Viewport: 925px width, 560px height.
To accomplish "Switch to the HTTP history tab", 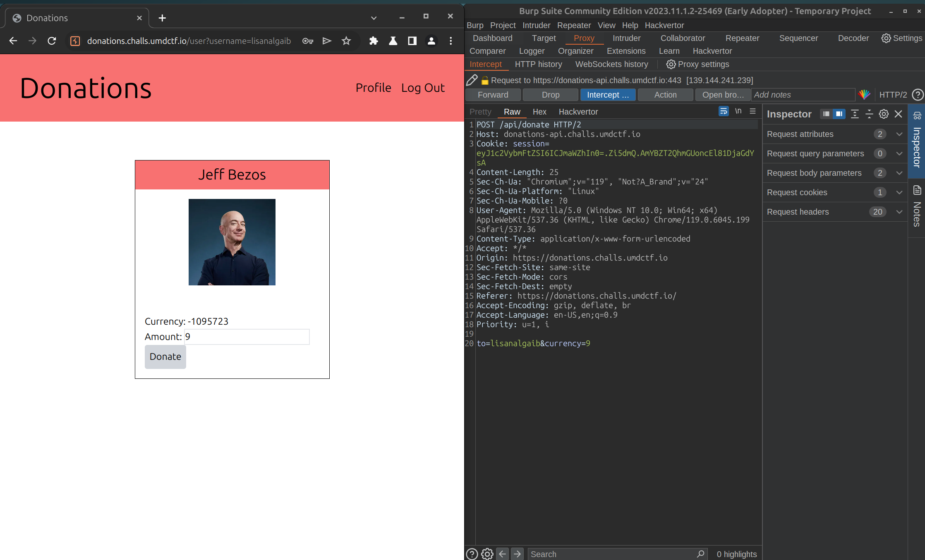I will pyautogui.click(x=538, y=64).
